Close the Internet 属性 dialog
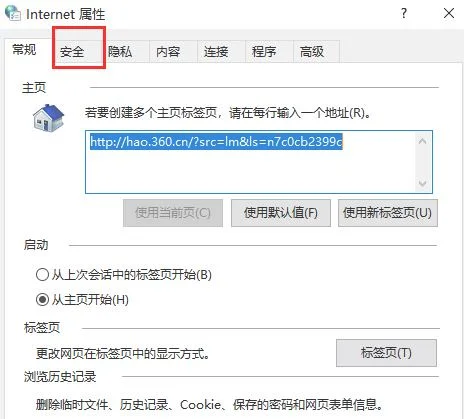The image size is (464, 419). coord(449,13)
